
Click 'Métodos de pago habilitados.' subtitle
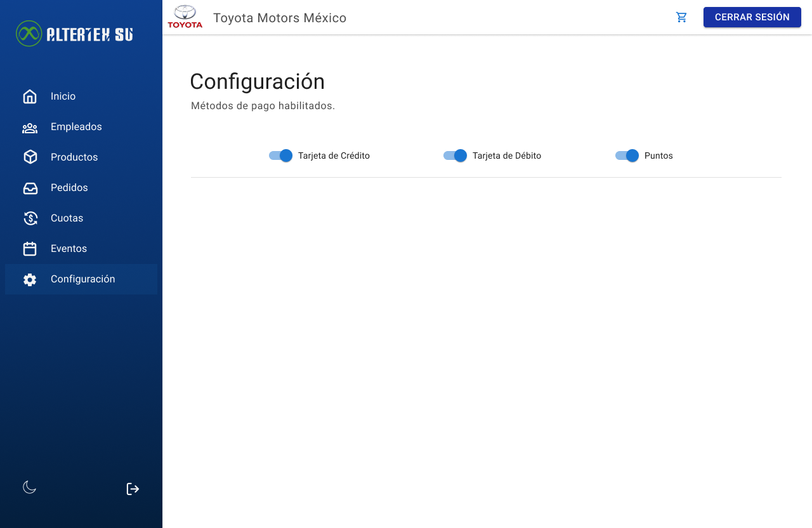263,106
